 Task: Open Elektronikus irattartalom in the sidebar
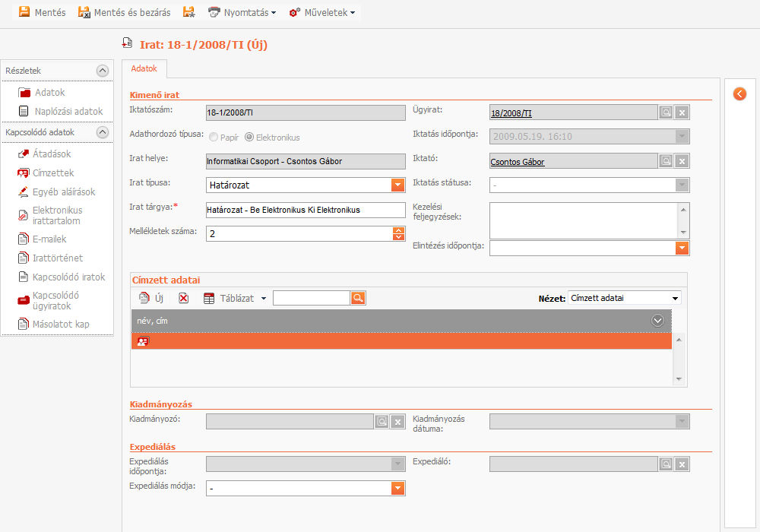[x=50, y=215]
